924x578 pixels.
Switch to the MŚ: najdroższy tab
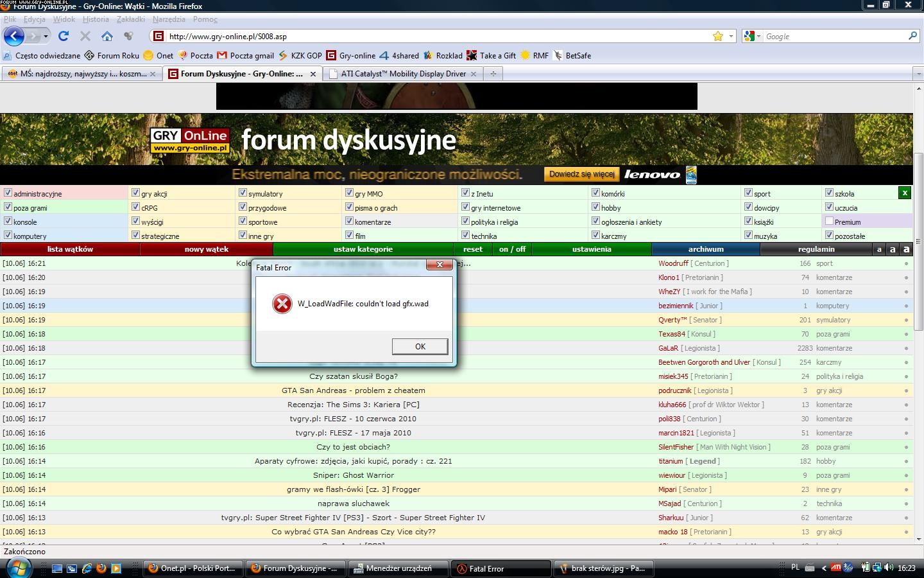81,74
